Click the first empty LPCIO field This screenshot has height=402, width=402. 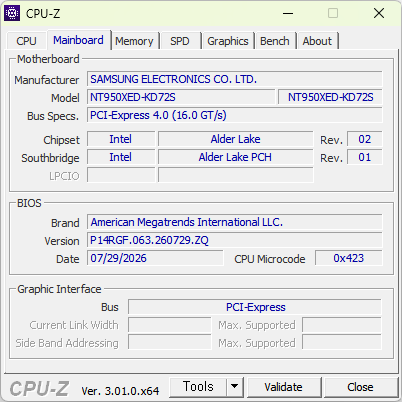(x=121, y=175)
